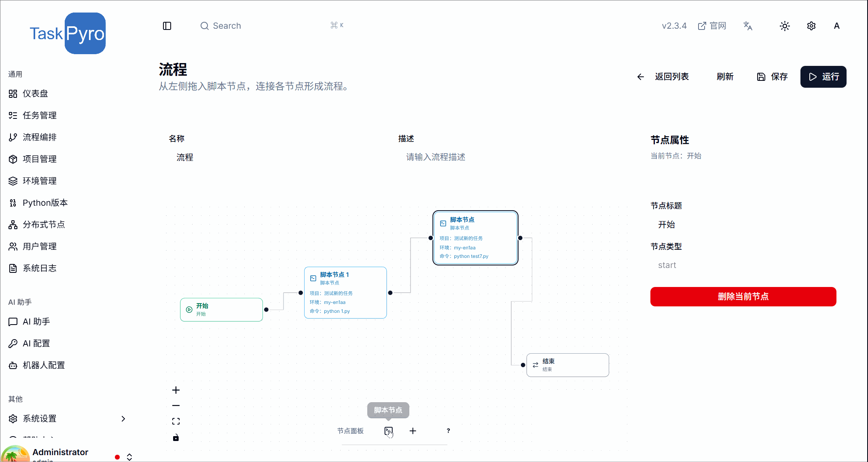This screenshot has height=462, width=868.
Task: Click the fit view canvas icon
Action: (176, 422)
